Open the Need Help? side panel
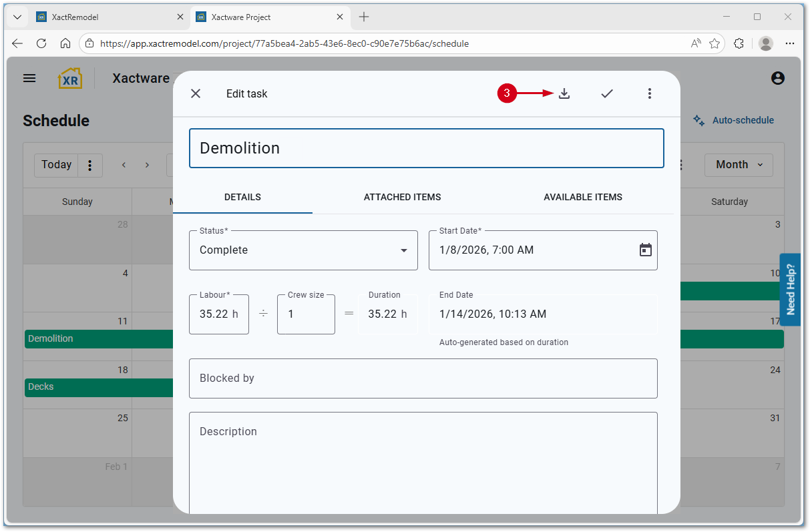Image resolution: width=810 pixels, height=532 pixels. [790, 289]
